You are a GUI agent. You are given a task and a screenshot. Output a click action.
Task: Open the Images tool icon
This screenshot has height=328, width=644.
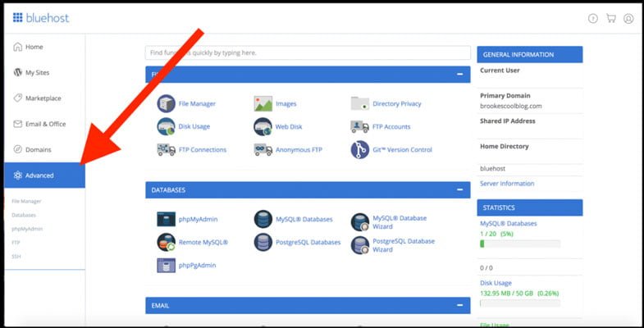263,104
